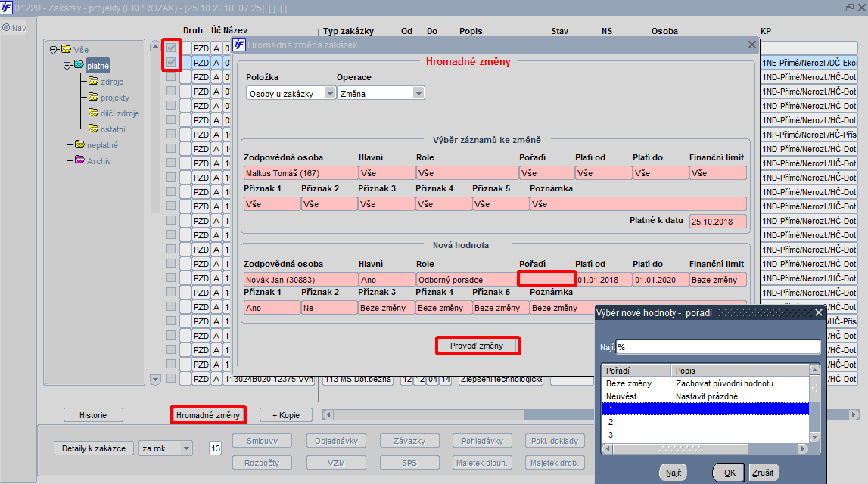
Task: Click the Najít search field
Action: (718, 347)
